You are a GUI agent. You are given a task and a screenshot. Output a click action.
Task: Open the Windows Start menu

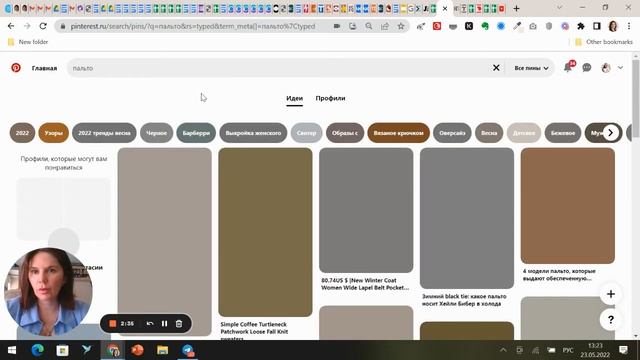(12, 350)
